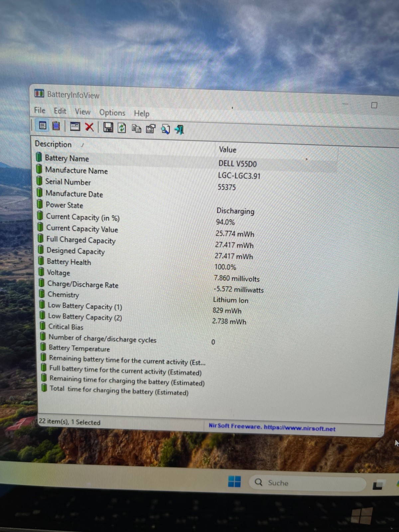This screenshot has height=532, width=399.
Task: Open the Windows Start menu
Action: pyautogui.click(x=234, y=481)
